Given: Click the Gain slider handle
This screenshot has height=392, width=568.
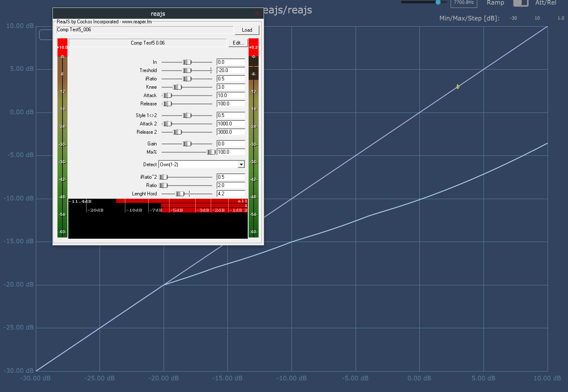Looking at the screenshot, I should click(187, 144).
